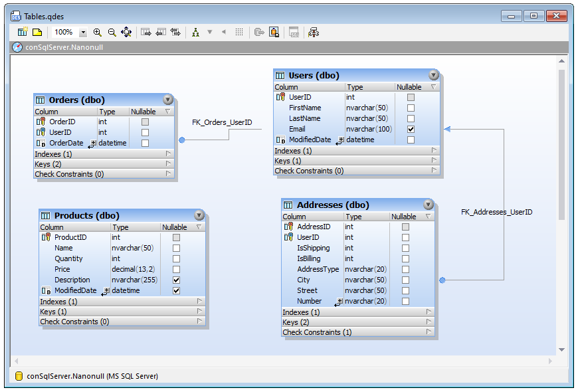Expand Indexes (1) section in Orders table
The image size is (578, 392).
coord(168,154)
